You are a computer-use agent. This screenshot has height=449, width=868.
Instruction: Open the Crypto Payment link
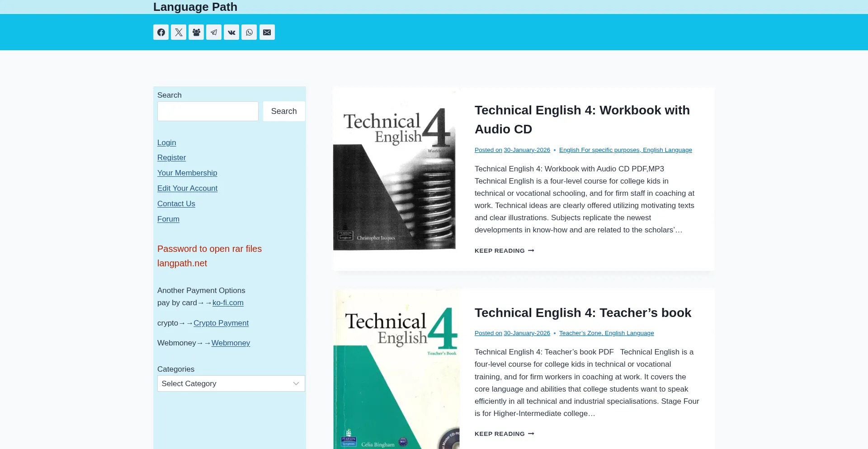[221, 323]
